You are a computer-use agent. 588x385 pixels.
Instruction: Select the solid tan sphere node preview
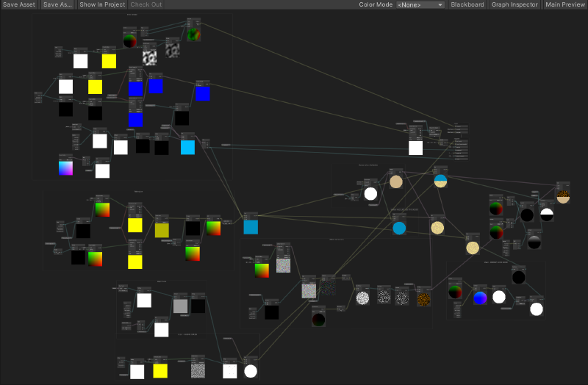tap(396, 181)
